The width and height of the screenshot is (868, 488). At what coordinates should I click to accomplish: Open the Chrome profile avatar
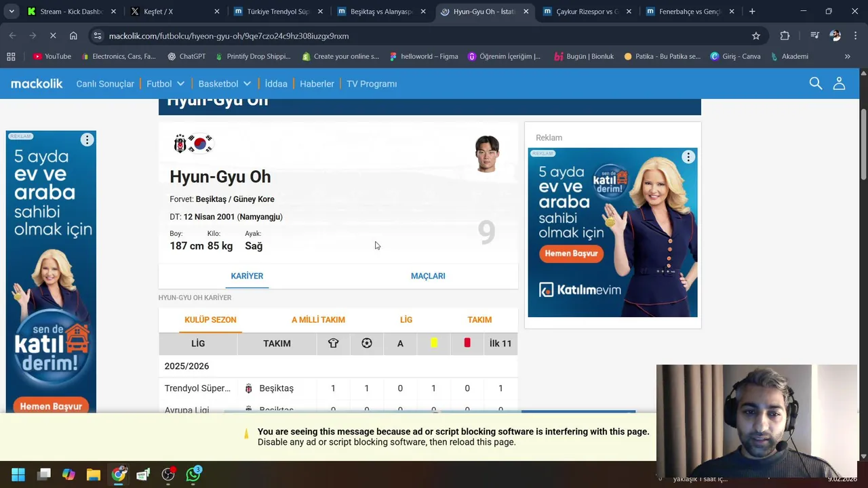pos(835,36)
